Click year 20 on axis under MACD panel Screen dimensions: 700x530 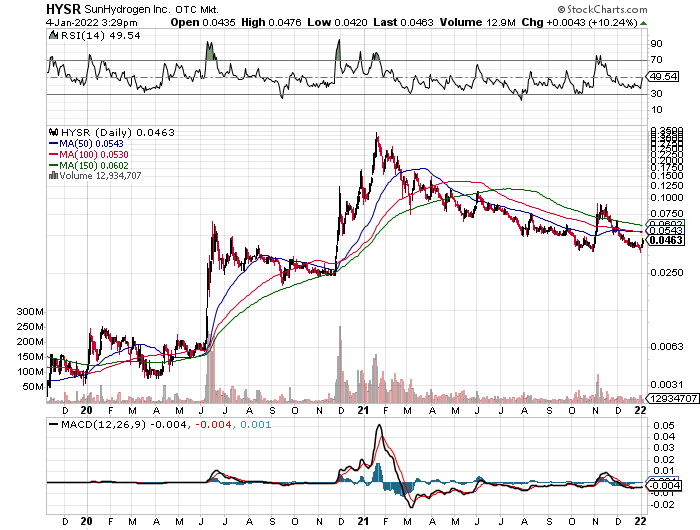coord(87,521)
